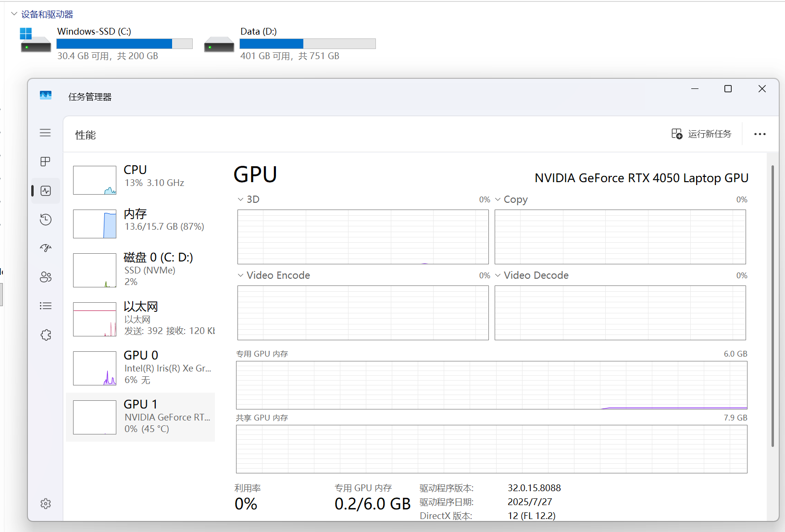
Task: Select the CPU performance item
Action: 140,180
